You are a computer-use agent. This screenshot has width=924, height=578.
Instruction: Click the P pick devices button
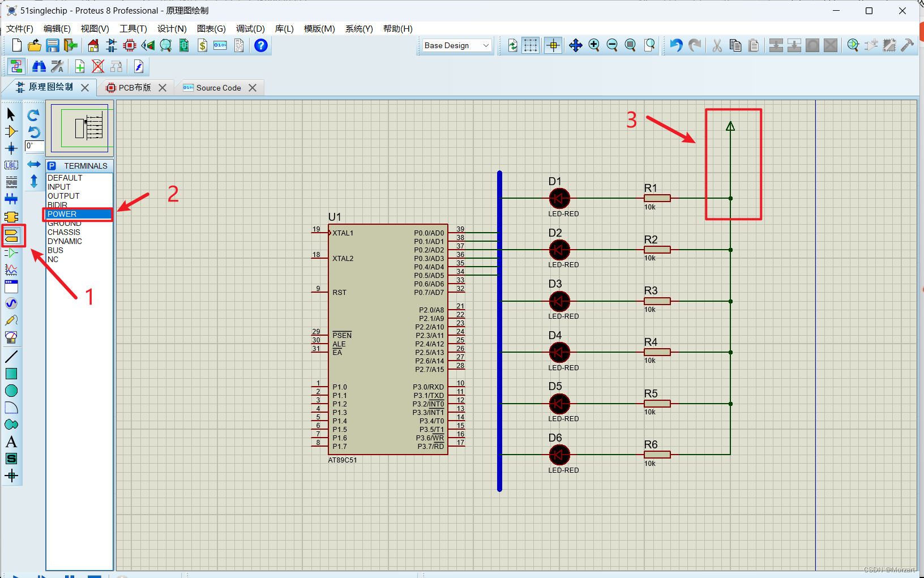[52, 166]
